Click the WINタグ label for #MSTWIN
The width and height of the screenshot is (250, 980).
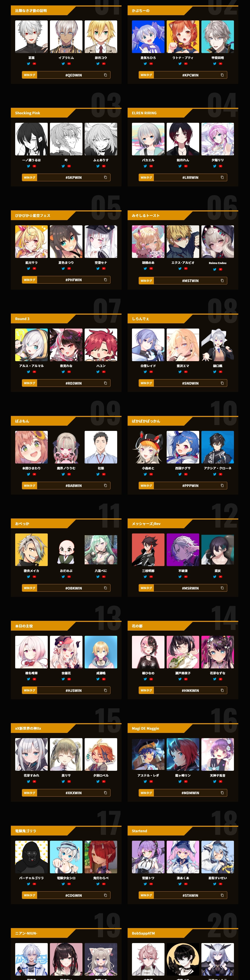pos(146,281)
